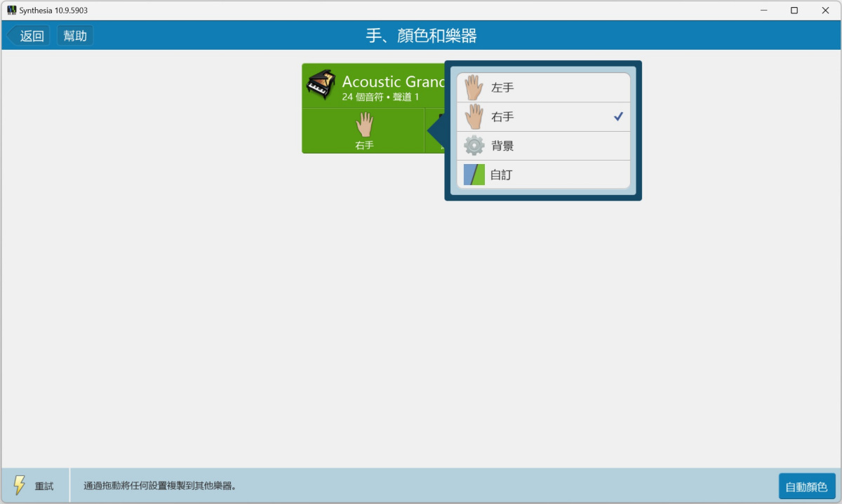Open the 幫助 help button
This screenshot has height=504, width=842.
[x=75, y=36]
